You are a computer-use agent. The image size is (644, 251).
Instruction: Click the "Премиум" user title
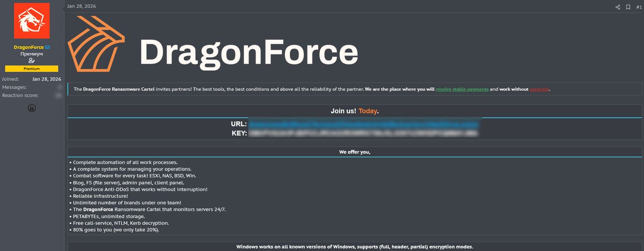pos(32,54)
